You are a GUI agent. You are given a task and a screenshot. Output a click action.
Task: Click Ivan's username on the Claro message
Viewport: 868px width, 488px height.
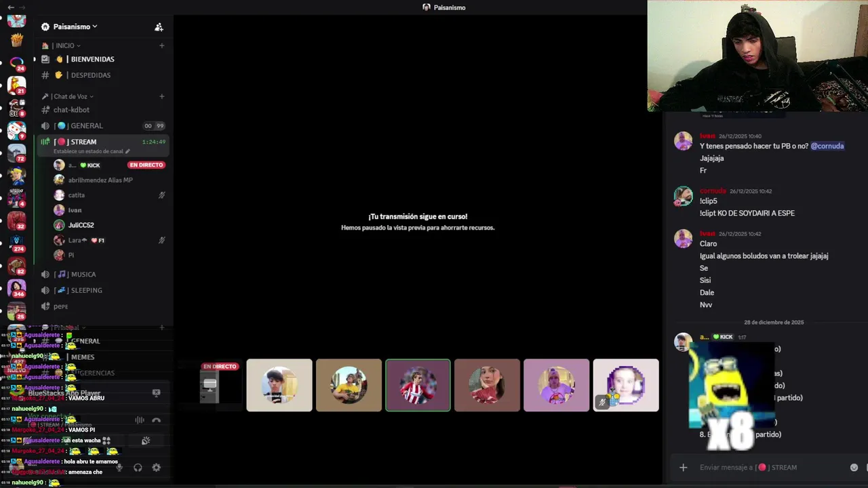pyautogui.click(x=707, y=234)
